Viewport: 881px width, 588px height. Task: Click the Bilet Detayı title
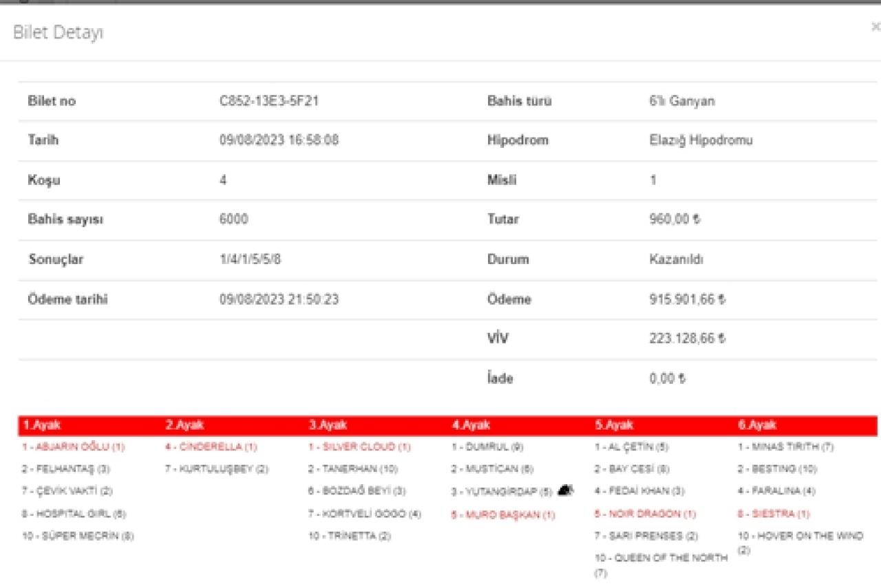(x=59, y=32)
